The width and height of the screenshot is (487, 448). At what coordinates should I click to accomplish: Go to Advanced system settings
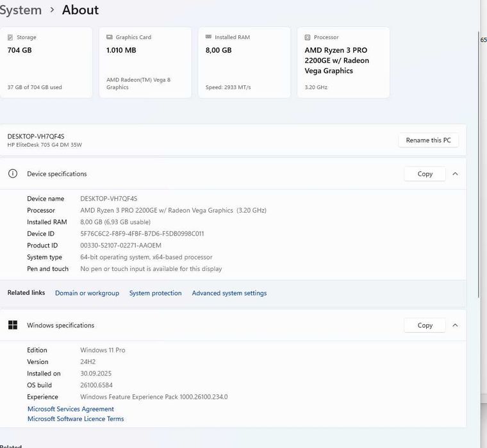229,293
